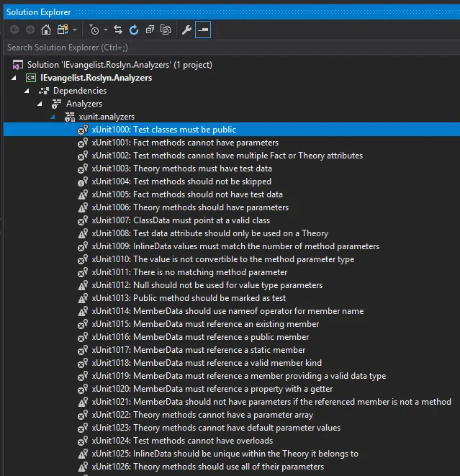The width and height of the screenshot is (460, 476).
Task: Open the Pending Changes Filter dropdown arrow
Action: tap(105, 30)
